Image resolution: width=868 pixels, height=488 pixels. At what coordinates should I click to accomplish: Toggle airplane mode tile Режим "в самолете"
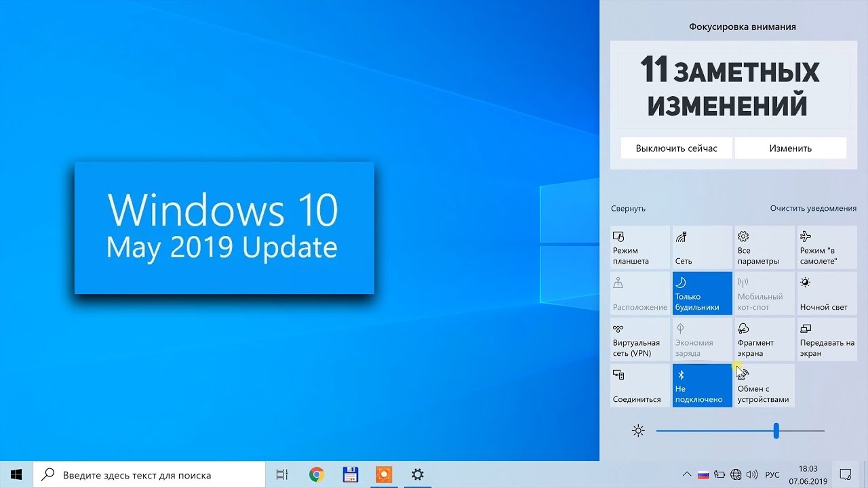coord(827,247)
